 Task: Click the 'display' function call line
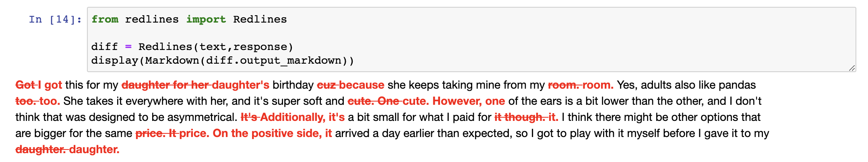118,60
